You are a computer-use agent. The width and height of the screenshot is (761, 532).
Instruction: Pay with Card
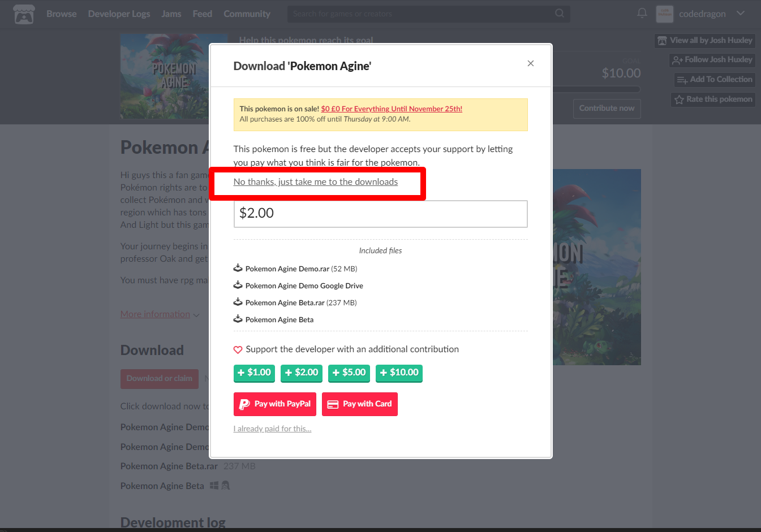[360, 404]
